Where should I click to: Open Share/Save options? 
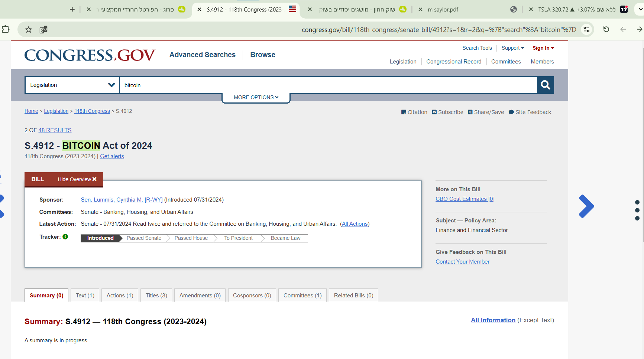click(486, 112)
